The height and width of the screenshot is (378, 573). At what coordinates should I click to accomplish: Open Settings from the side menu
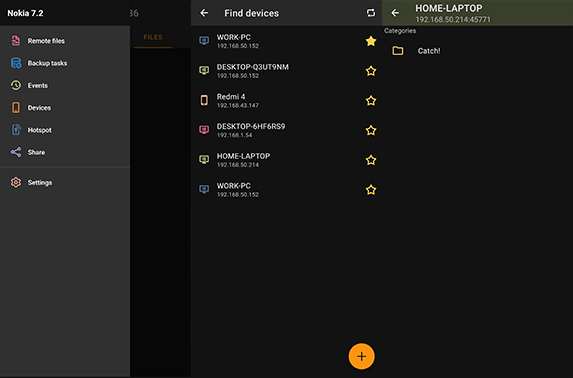tap(65, 182)
